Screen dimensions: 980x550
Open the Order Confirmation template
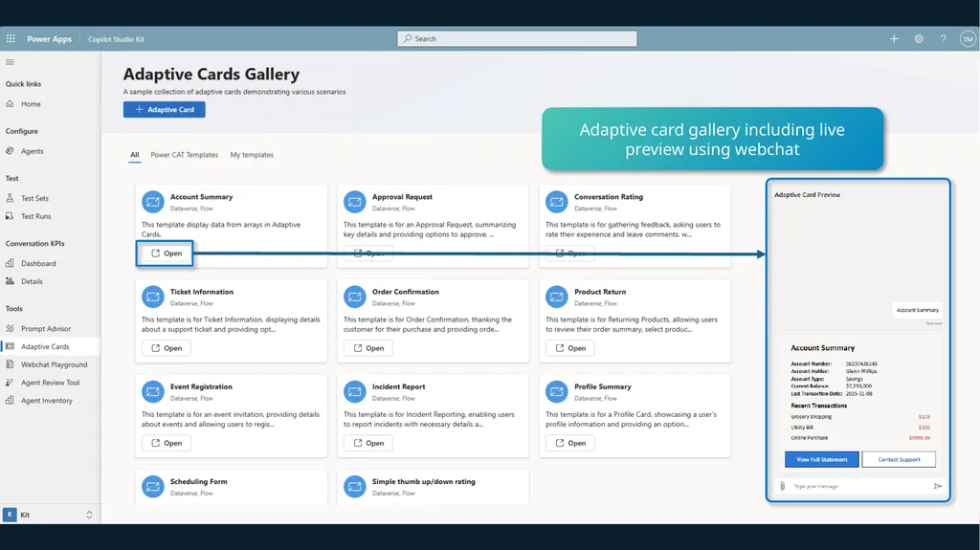coord(368,348)
